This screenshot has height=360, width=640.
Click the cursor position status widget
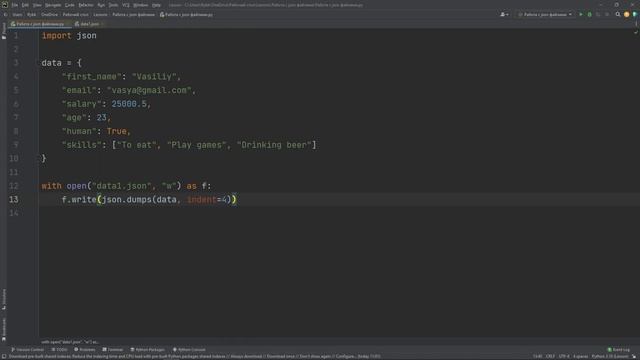(538, 357)
